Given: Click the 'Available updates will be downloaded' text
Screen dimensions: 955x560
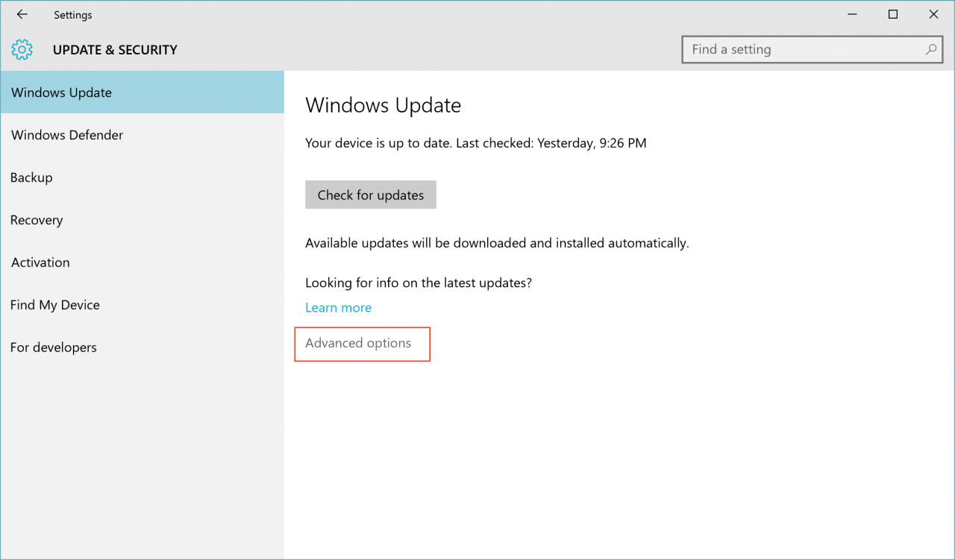Looking at the screenshot, I should point(497,243).
